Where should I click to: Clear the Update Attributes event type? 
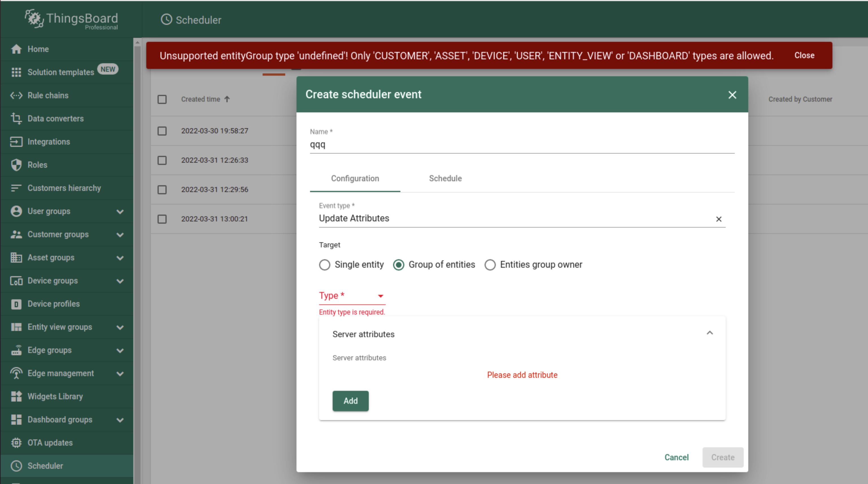718,219
